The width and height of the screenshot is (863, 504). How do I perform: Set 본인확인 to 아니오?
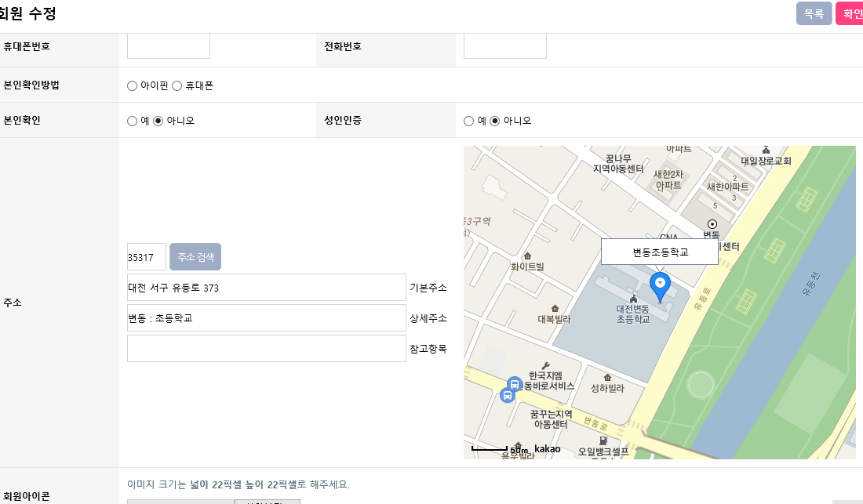158,121
